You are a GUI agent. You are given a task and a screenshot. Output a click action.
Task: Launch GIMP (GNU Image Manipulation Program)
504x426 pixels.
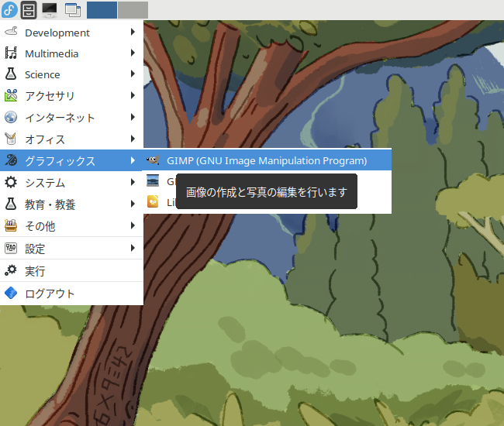tap(267, 160)
